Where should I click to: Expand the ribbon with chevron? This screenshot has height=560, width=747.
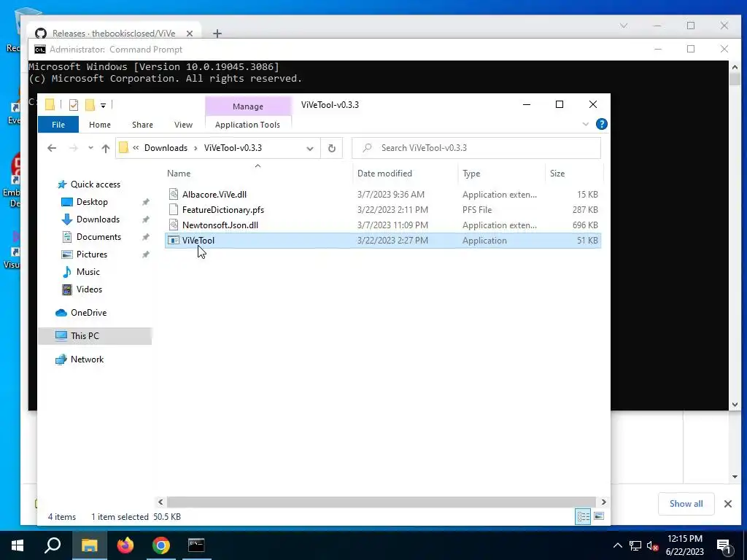[x=586, y=124]
